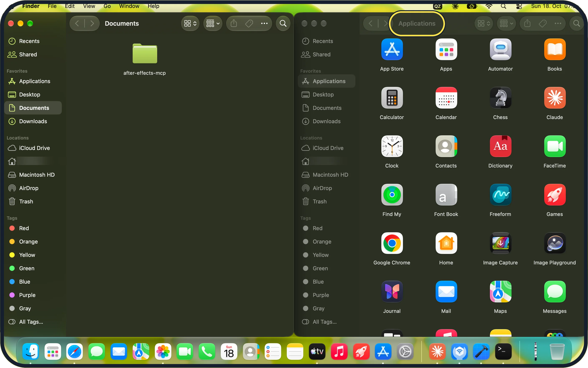Search in the Documents window
Image resolution: width=588 pixels, height=368 pixels.
(x=283, y=23)
